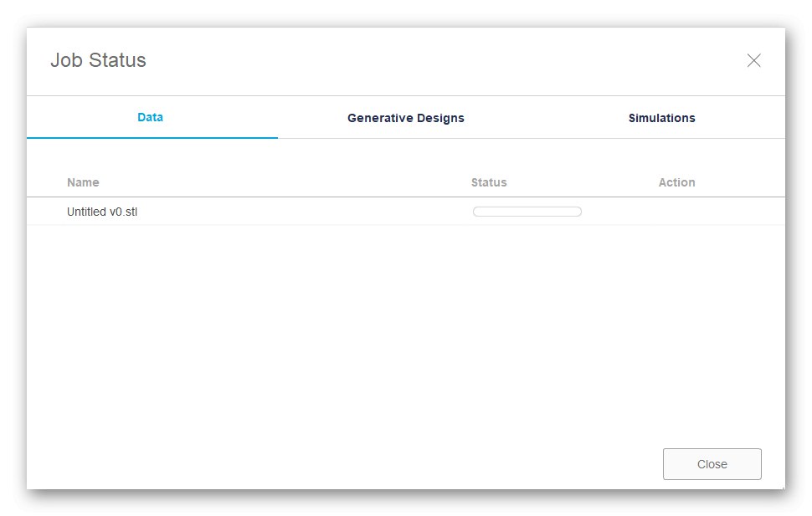The image size is (812, 516).
Task: Click the Status column header
Action: pos(489,182)
